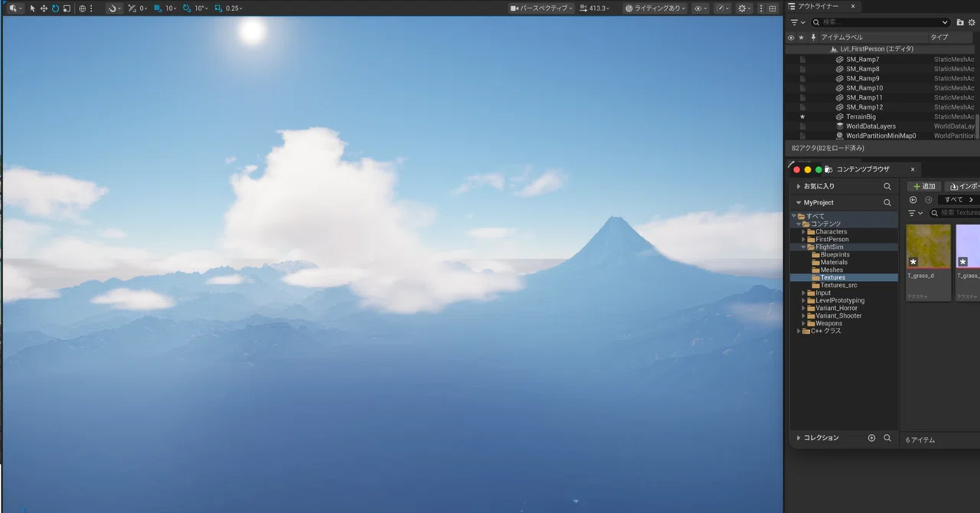
Task: Open Outliner filter menu
Action: coord(798,22)
